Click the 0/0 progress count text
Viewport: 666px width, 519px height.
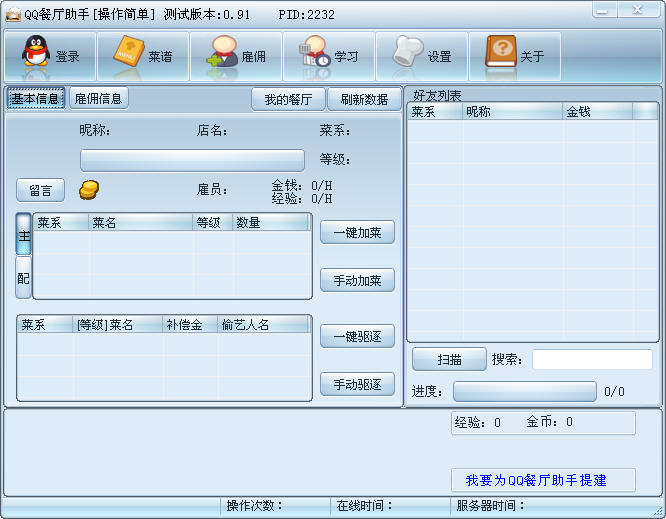point(614,392)
